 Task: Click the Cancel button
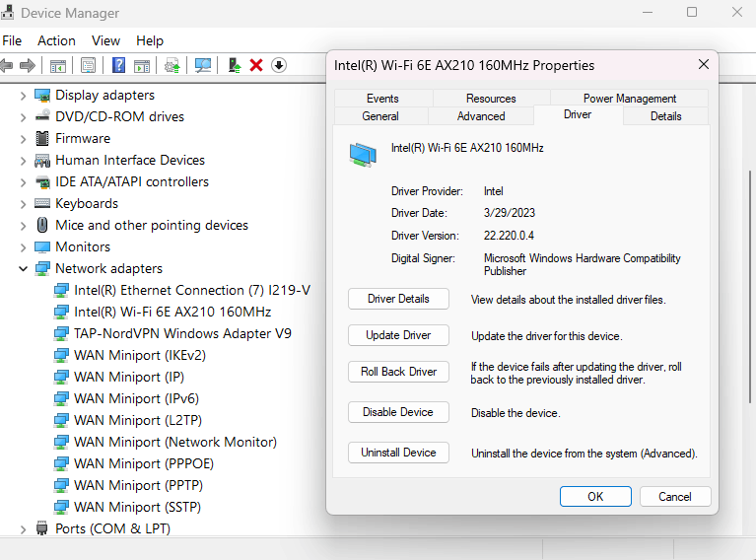675,497
